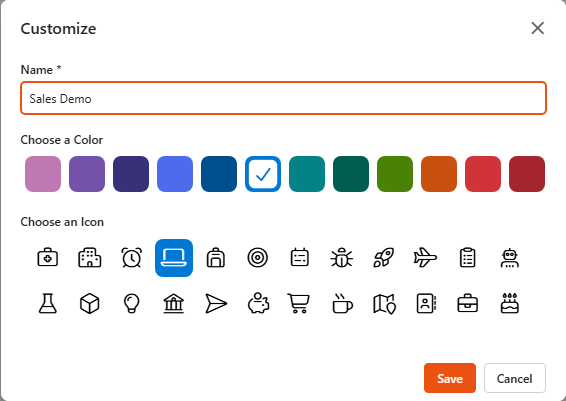Pick the shopping cart icon

point(300,303)
